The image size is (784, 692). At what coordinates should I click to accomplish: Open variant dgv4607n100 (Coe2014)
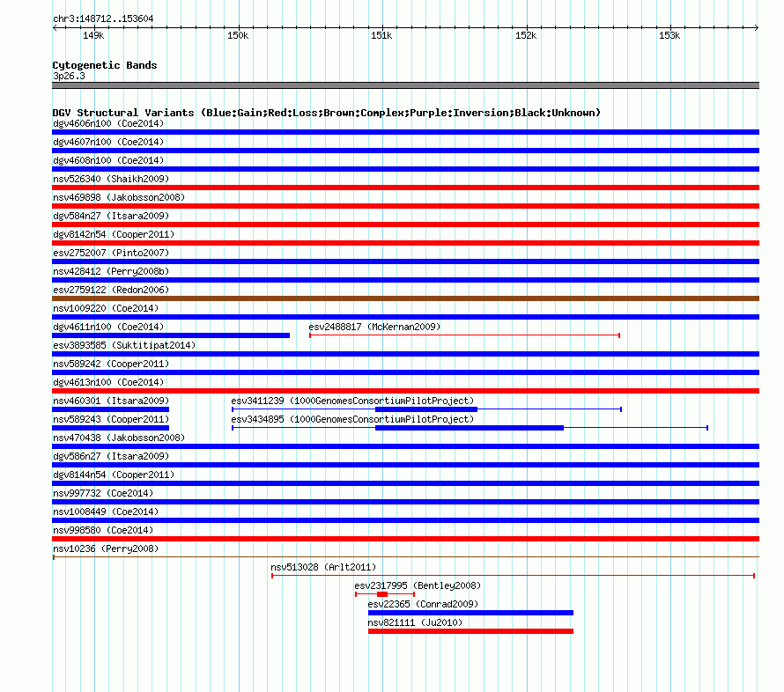108,142
